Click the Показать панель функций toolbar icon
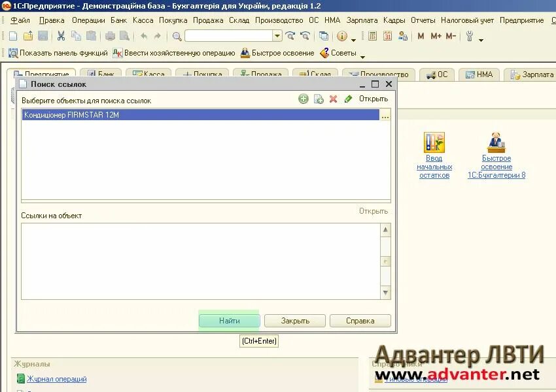 tap(12, 53)
